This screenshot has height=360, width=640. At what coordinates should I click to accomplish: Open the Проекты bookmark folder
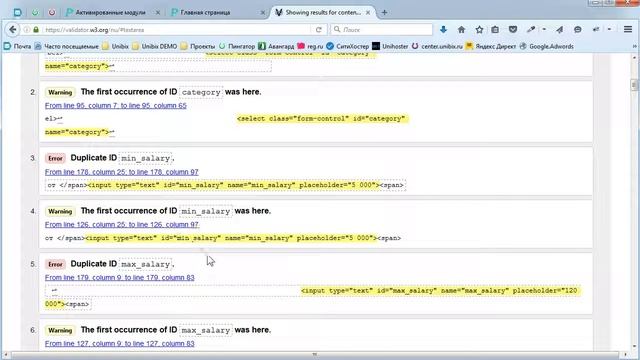coord(198,47)
